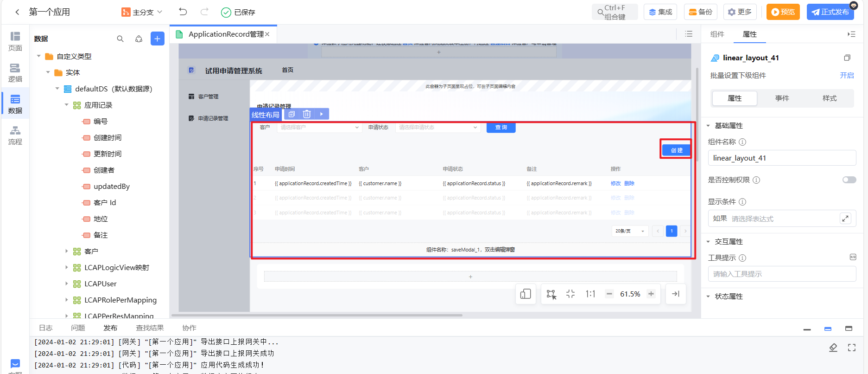Image resolution: width=868 pixels, height=374 pixels.
Task: Open the 问题 bottom tab
Action: [x=78, y=328]
